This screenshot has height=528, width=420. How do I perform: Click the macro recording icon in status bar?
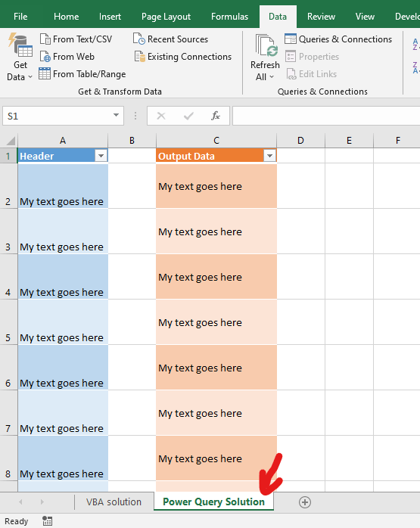click(x=47, y=521)
